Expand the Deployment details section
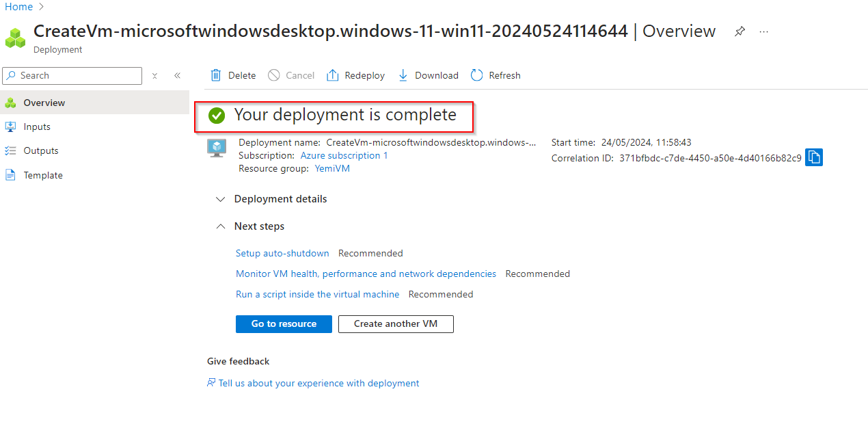This screenshot has height=424, width=868. 220,199
